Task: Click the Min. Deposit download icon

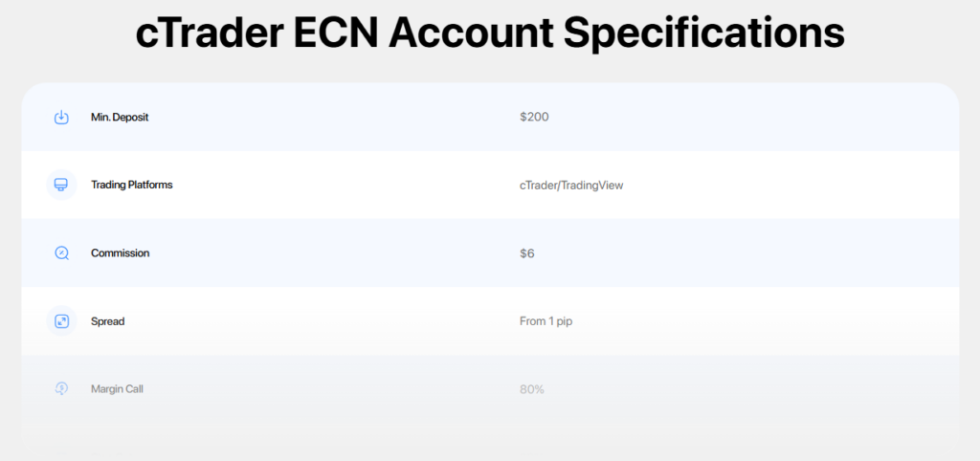Action: pos(61,118)
